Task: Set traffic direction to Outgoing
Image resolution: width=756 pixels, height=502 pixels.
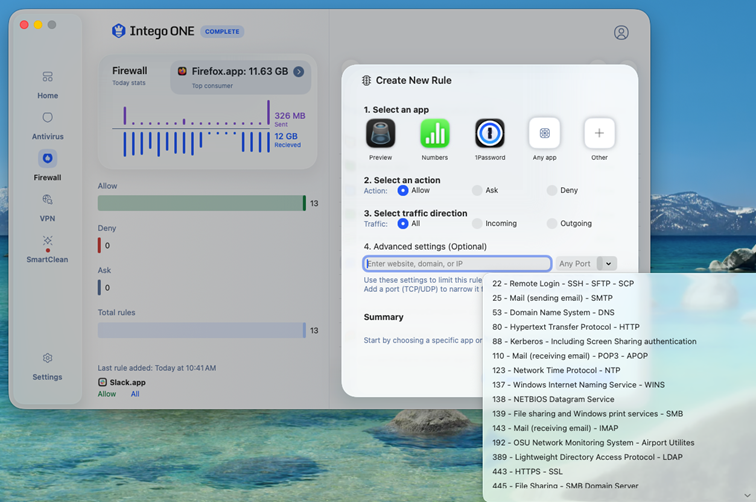Action: [x=552, y=224]
